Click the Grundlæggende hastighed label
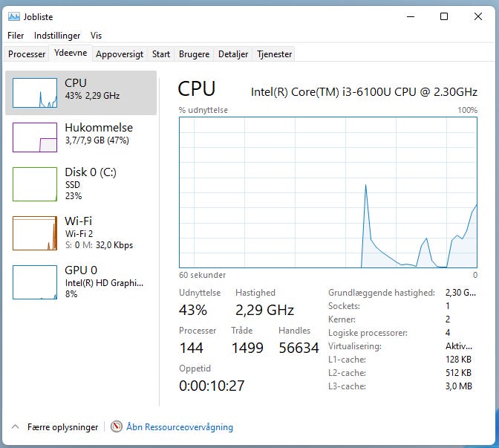The height and width of the screenshot is (448, 499). pyautogui.click(x=382, y=293)
